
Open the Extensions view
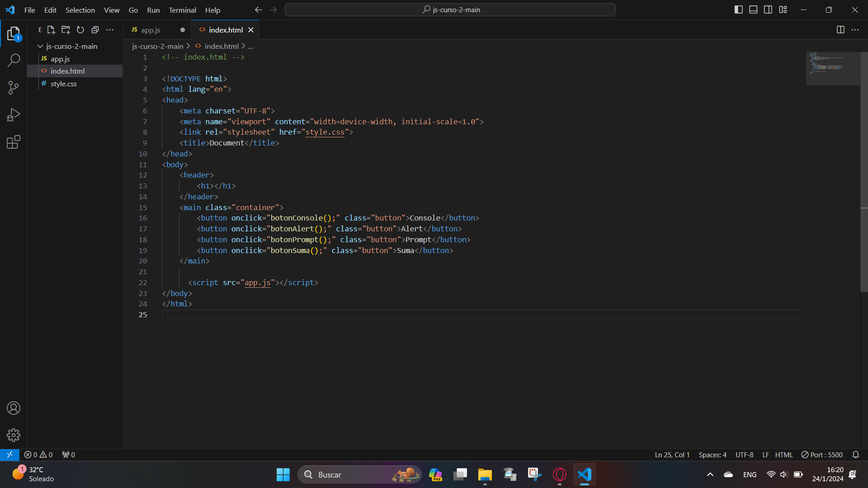[x=14, y=142]
